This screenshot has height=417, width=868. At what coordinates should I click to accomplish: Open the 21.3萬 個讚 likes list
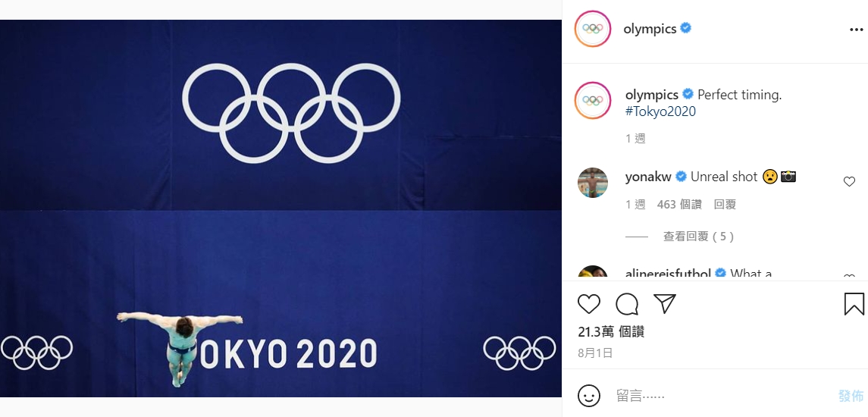pyautogui.click(x=611, y=332)
